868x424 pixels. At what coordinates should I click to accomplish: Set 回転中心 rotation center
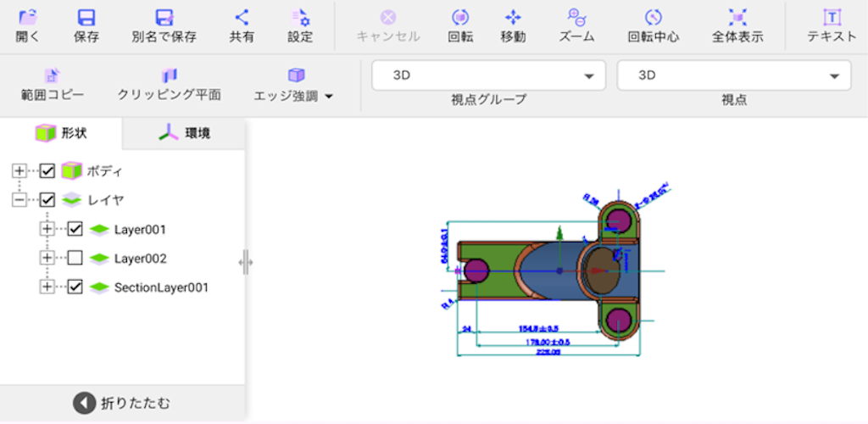pos(654,27)
